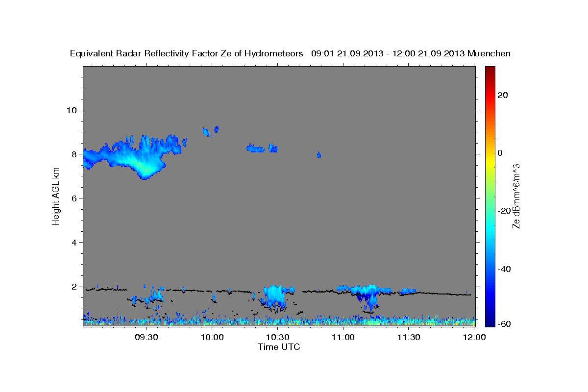
Task: Click the height tick label '2' on left axis
Action: click(74, 286)
